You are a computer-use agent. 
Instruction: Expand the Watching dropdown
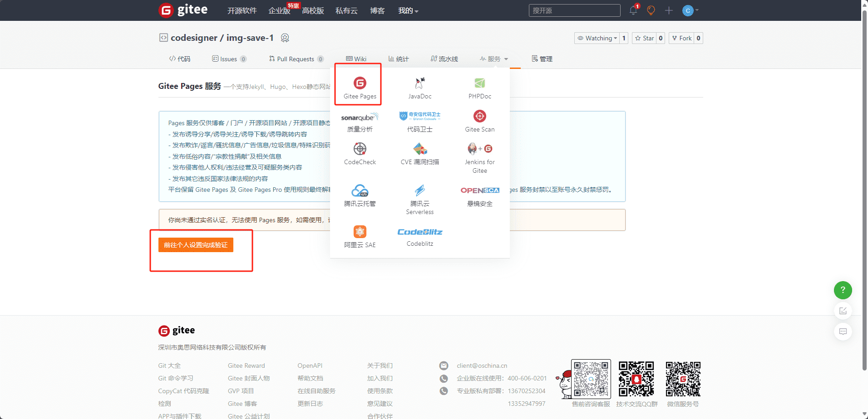(597, 38)
